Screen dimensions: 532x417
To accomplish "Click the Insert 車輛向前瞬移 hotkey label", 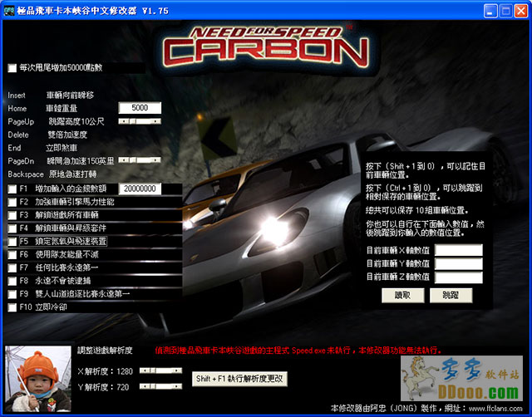I will (51, 96).
